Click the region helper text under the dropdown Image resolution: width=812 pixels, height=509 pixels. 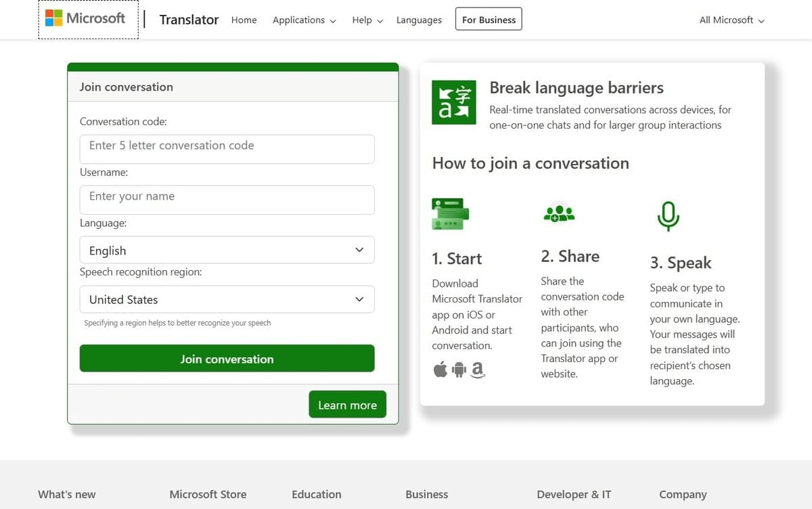[x=177, y=323]
